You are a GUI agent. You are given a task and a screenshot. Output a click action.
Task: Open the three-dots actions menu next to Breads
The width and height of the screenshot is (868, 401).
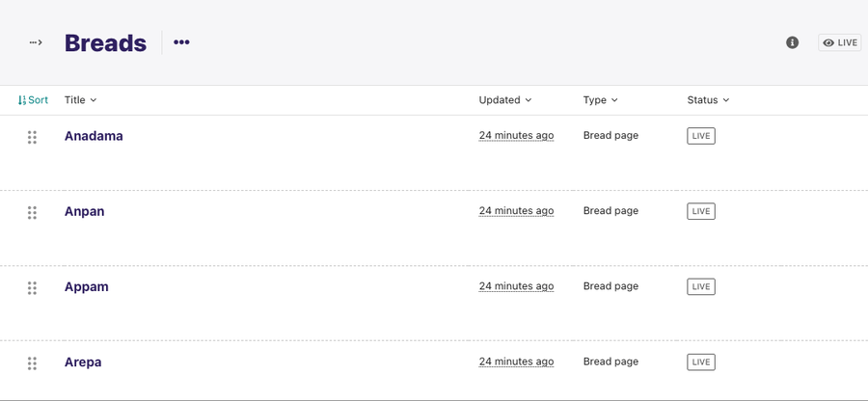181,42
